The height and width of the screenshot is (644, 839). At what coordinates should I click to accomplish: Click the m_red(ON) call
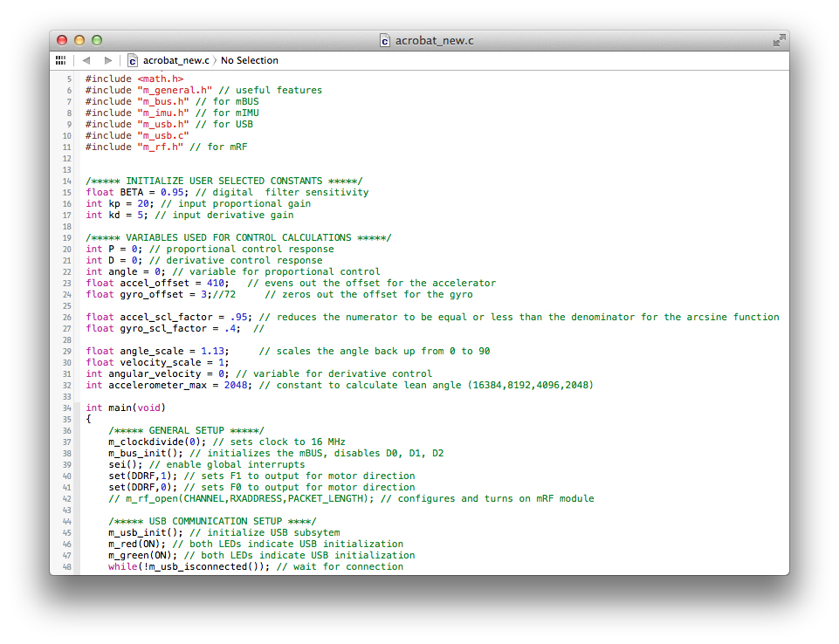(137, 545)
